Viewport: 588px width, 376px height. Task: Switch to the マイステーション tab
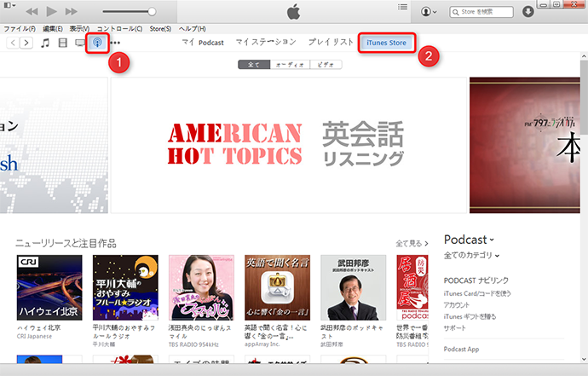(x=266, y=42)
